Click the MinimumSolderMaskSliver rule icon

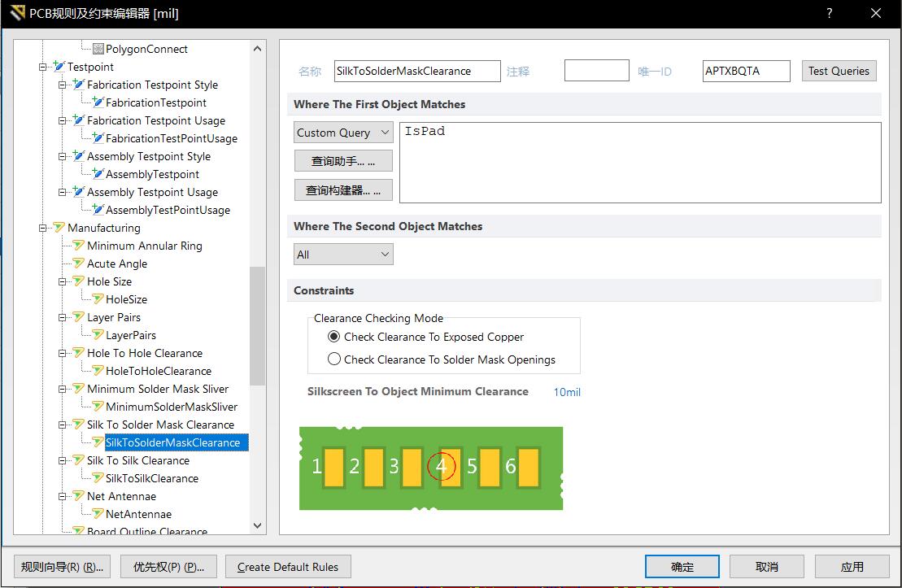98,406
